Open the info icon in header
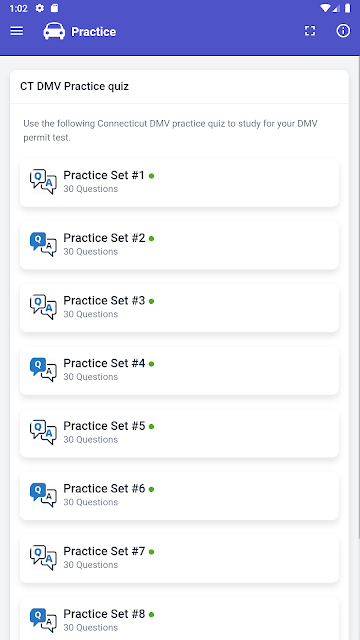 [343, 31]
